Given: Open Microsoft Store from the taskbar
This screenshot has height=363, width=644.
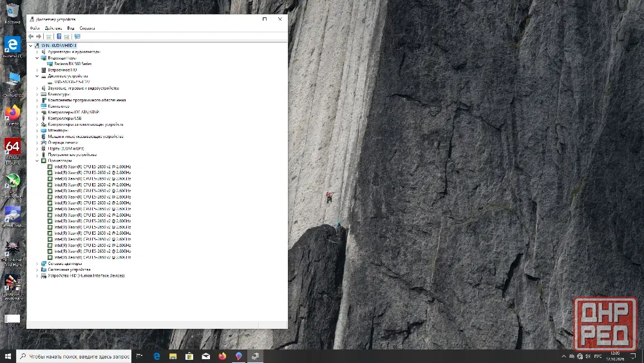Looking at the screenshot, I should [189, 357].
